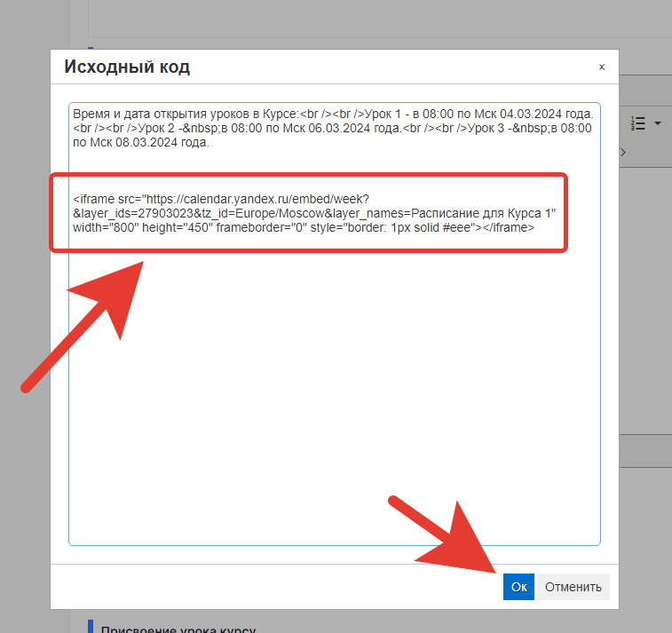672x633 pixels.
Task: Click the width="800" height="450" line
Action: [304, 227]
